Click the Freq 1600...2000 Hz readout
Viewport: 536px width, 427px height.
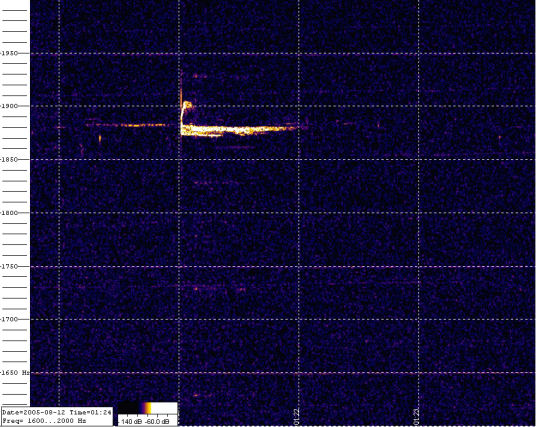tap(44, 421)
